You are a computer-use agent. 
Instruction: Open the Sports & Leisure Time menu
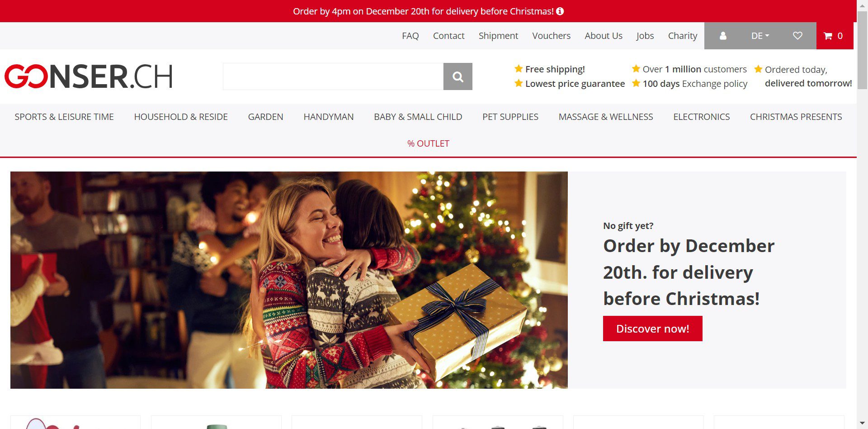click(64, 117)
